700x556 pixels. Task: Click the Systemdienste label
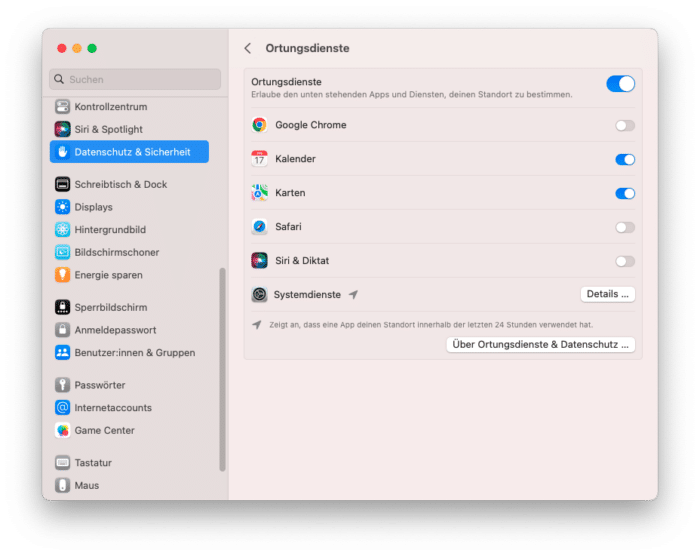tap(307, 294)
